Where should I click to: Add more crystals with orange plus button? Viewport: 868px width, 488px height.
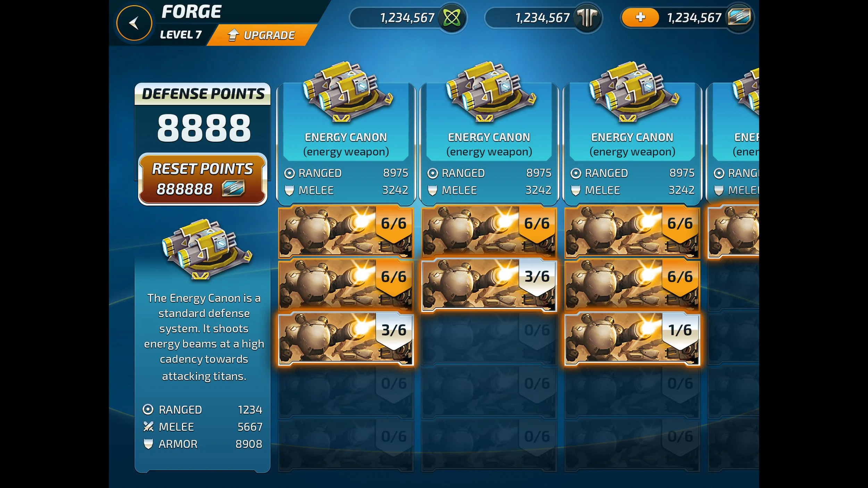[640, 17]
